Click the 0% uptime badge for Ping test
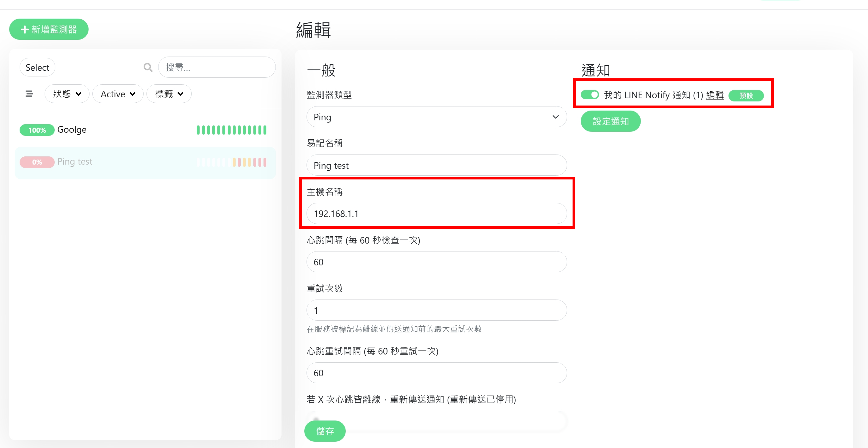This screenshot has height=448, width=868. pos(37,162)
